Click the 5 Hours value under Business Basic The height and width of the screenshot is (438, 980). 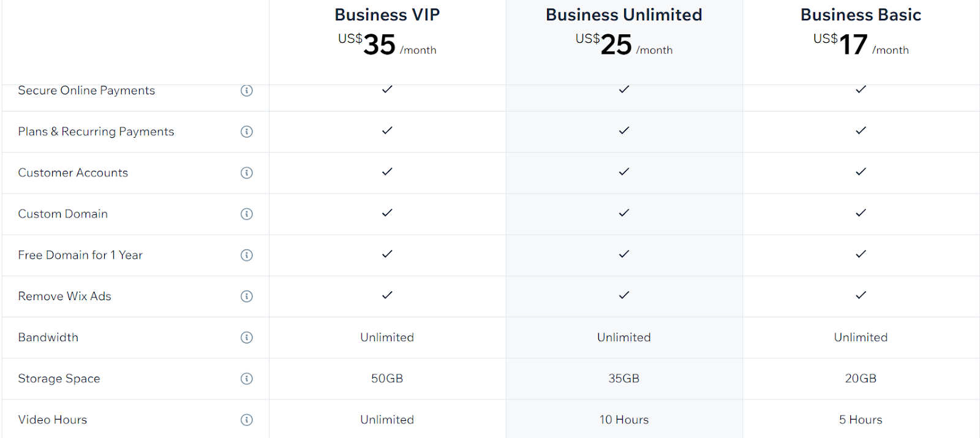click(x=861, y=420)
